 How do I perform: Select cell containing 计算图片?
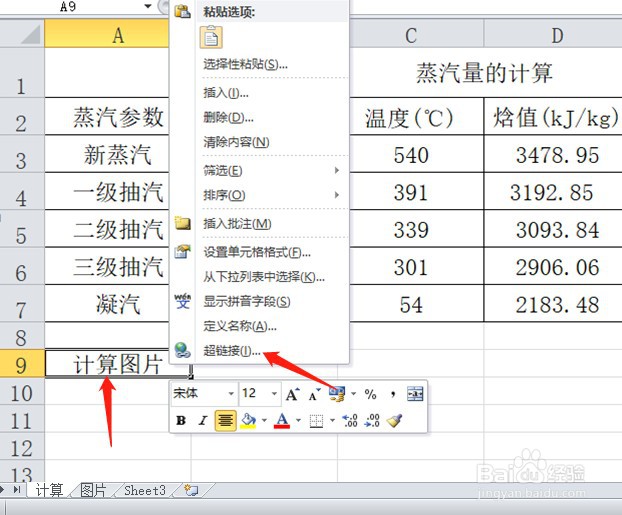click(117, 363)
